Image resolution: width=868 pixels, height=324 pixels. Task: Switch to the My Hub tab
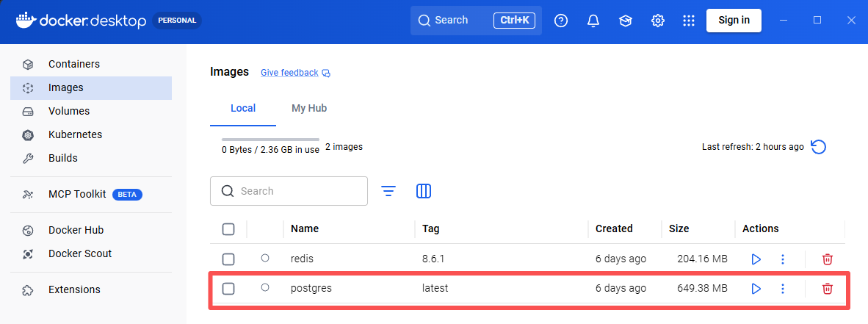click(x=309, y=108)
